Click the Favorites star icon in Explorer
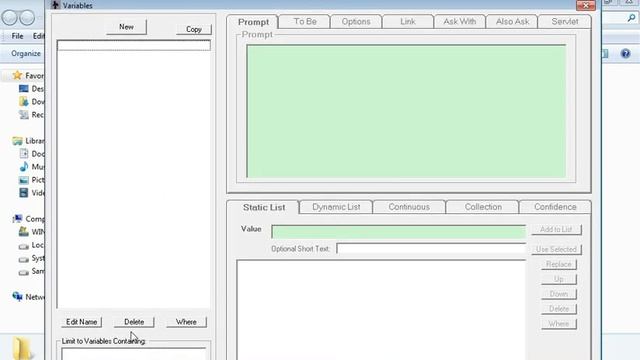Image resolution: width=640 pixels, height=360 pixels. (x=17, y=75)
